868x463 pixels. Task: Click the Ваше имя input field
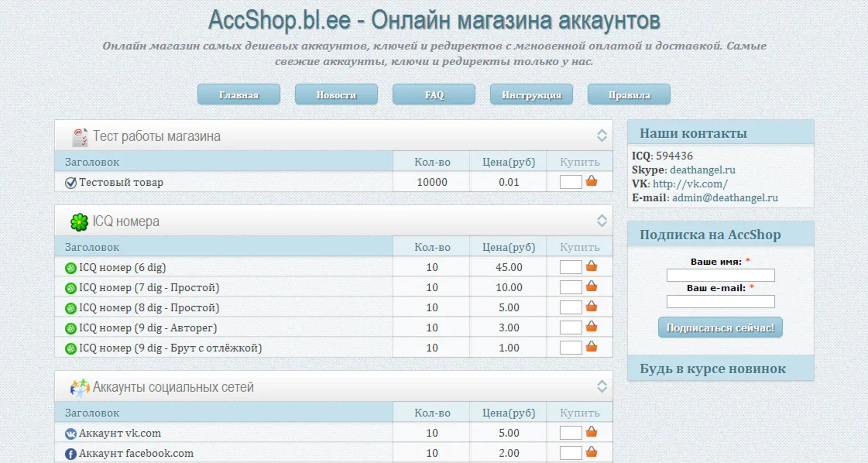[720, 276]
